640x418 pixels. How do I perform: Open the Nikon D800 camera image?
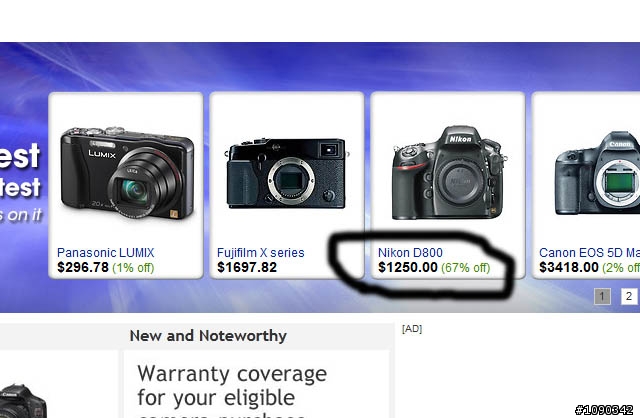(x=449, y=172)
